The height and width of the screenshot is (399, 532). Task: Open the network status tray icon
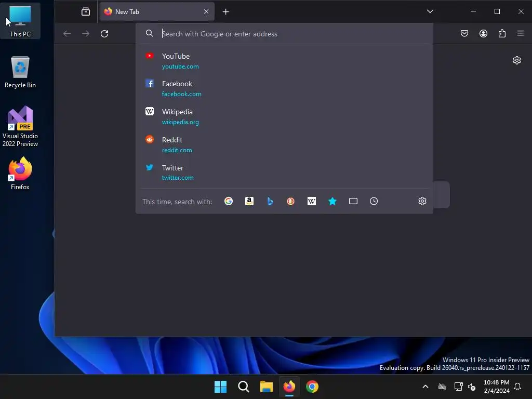coord(458,387)
